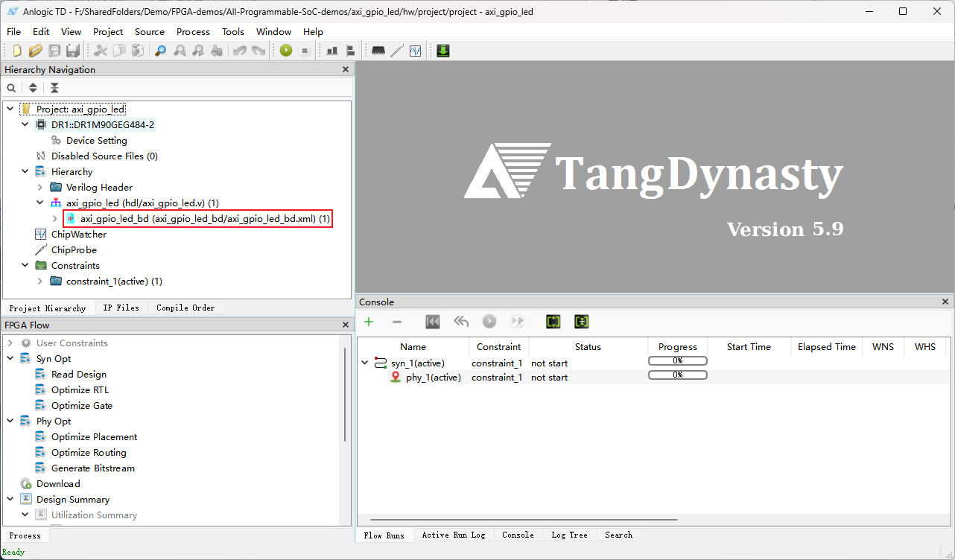Open ChipWatcher from the main toolbar
The width and height of the screenshot is (955, 560).
[416, 51]
